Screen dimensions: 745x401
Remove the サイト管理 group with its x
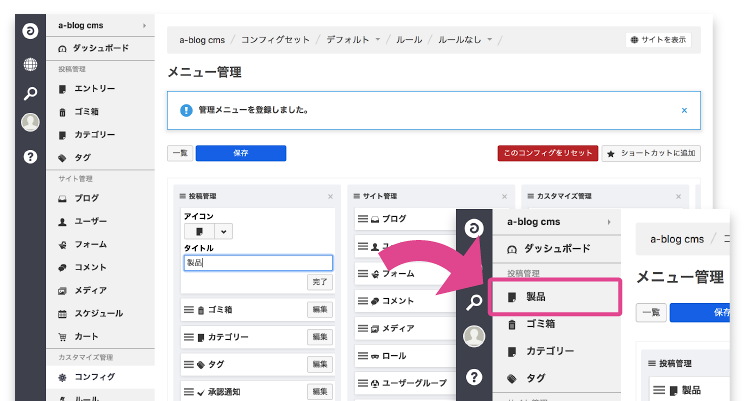pos(505,196)
